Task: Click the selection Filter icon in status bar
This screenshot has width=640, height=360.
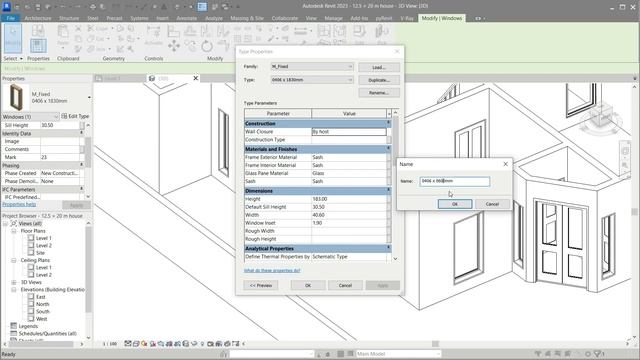Action: click(599, 353)
